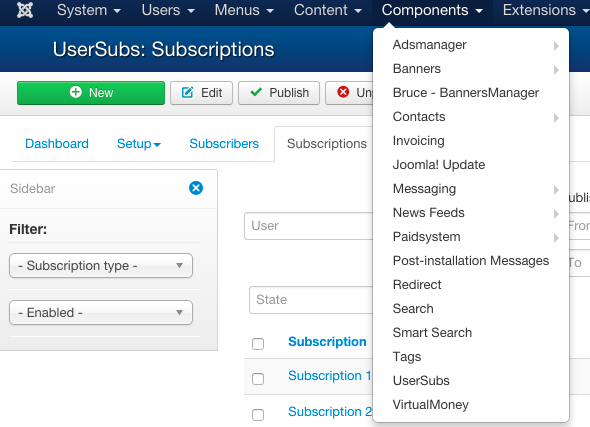Viewport: 590px width, 427px height.
Task: Click the Joomla logo icon
Action: pyautogui.click(x=25, y=10)
